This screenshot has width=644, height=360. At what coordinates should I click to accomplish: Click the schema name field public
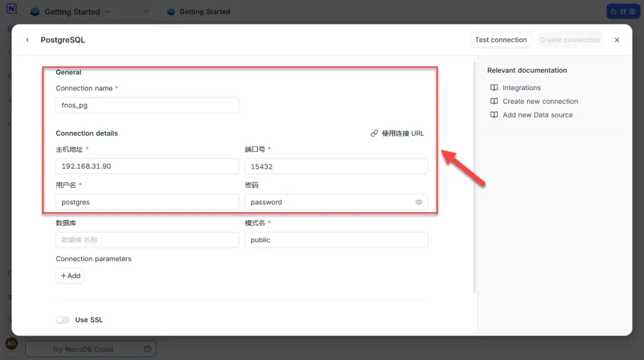click(x=336, y=240)
